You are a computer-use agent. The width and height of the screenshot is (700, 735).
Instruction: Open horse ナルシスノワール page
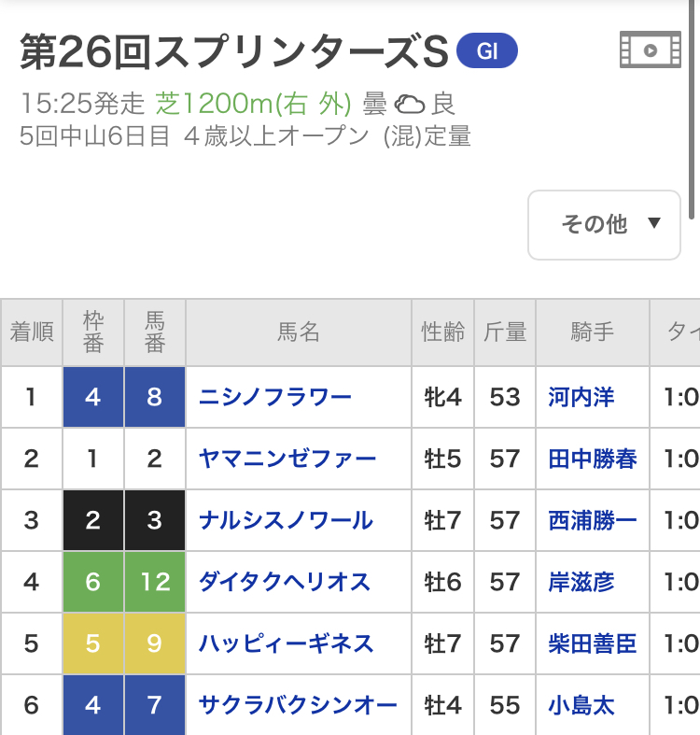(x=286, y=520)
